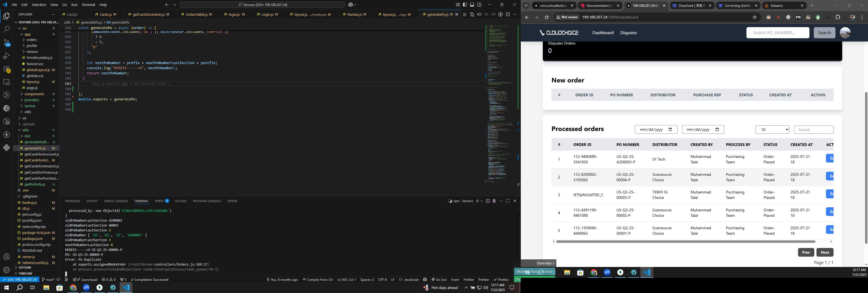Open the Windows Start menu
The image size is (868, 293).
(6, 288)
